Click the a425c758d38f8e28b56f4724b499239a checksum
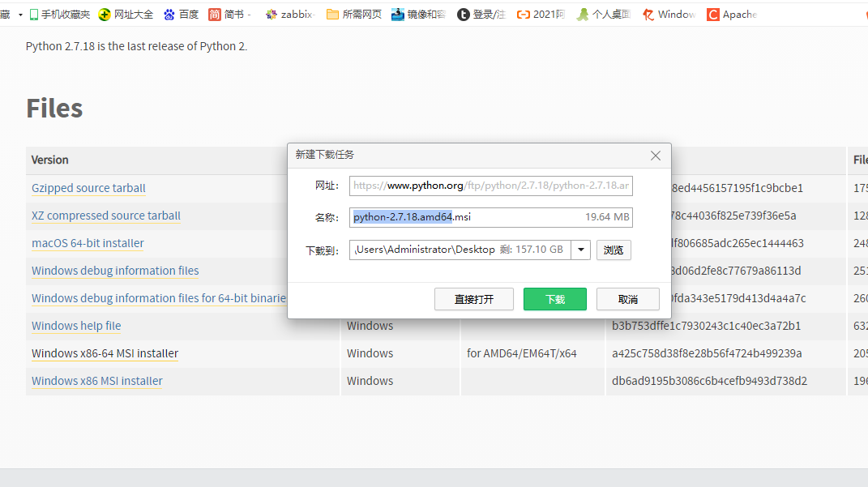Screen dimensions: 868x487 coord(707,353)
